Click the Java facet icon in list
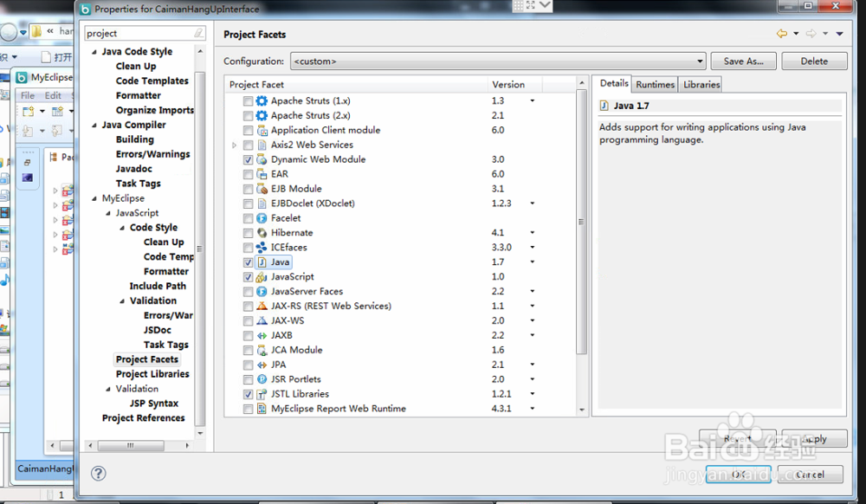This screenshot has height=504, width=866. pos(262,262)
